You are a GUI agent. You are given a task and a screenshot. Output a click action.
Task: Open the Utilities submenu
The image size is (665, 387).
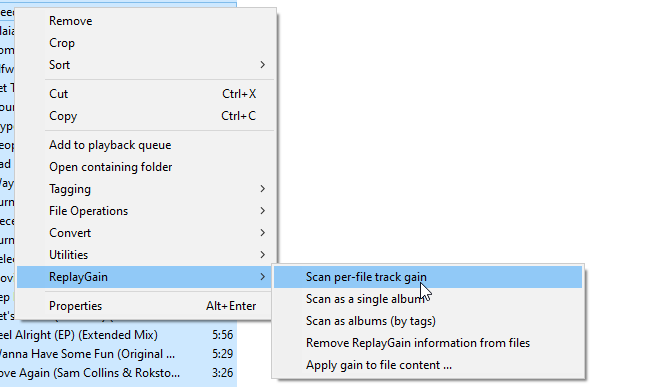[x=146, y=255]
